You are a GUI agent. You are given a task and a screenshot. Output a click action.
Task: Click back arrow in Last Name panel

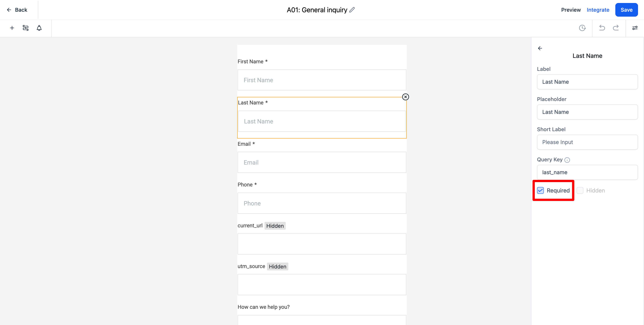(x=540, y=48)
